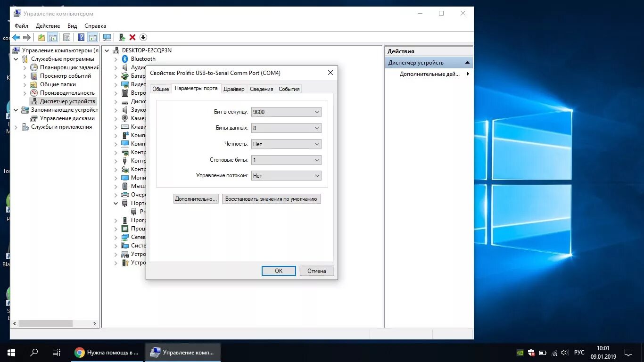Click the mouse icon next to Мыш
644x362 pixels.
tap(125, 186)
